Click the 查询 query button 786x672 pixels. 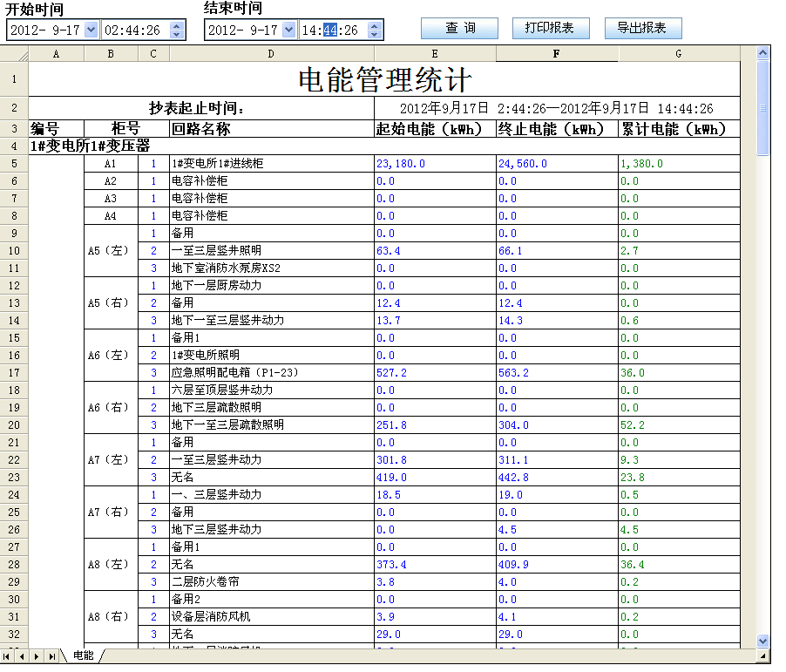(459, 28)
